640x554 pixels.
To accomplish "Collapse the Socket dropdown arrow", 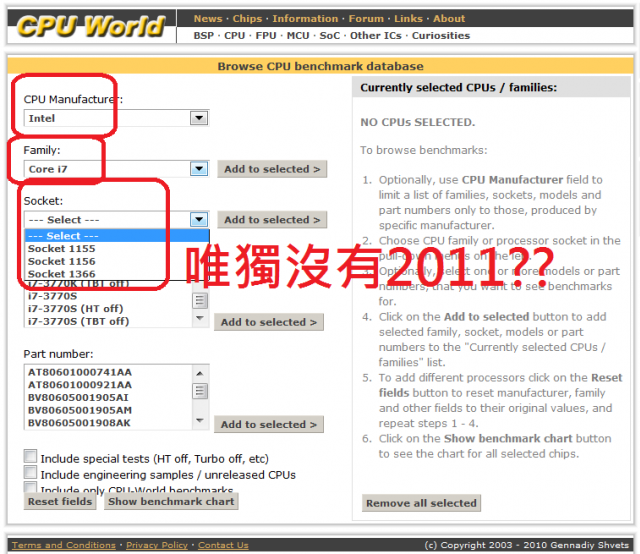I will [x=199, y=220].
